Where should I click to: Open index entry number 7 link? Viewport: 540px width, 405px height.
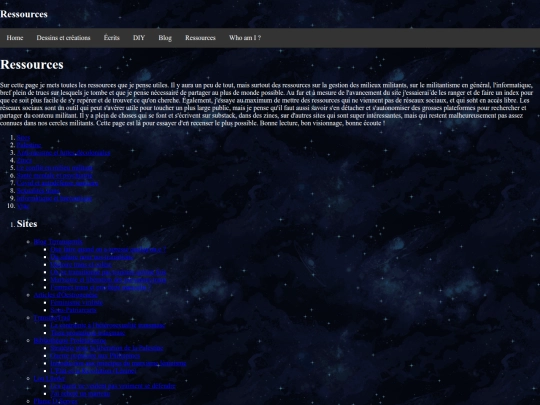[58, 183]
